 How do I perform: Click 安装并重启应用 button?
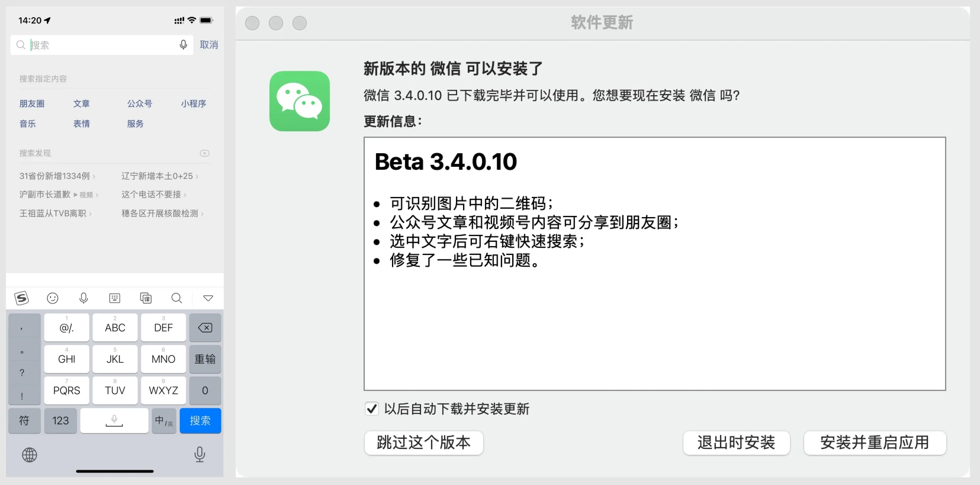click(875, 443)
